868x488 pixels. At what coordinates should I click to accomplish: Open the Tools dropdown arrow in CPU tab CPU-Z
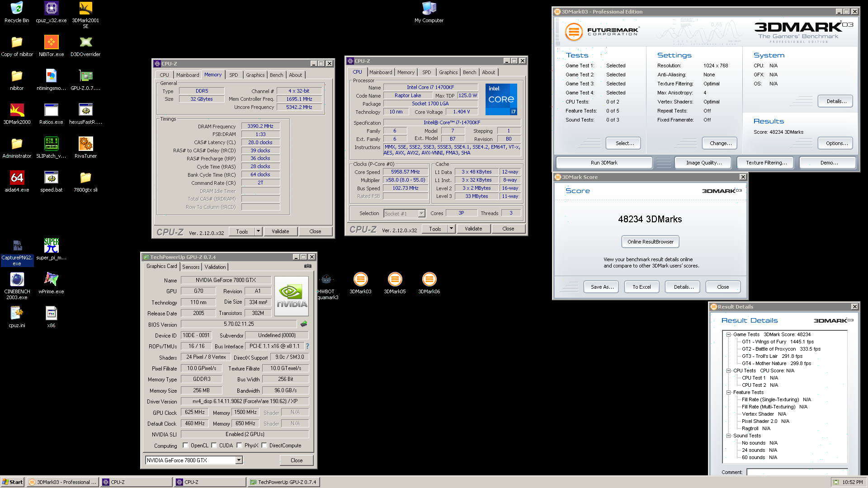point(451,229)
